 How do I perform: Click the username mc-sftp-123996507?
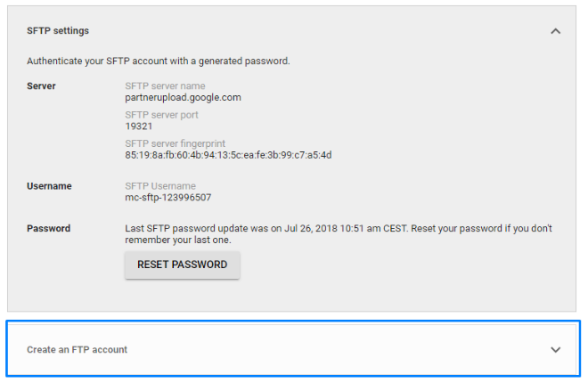168,198
